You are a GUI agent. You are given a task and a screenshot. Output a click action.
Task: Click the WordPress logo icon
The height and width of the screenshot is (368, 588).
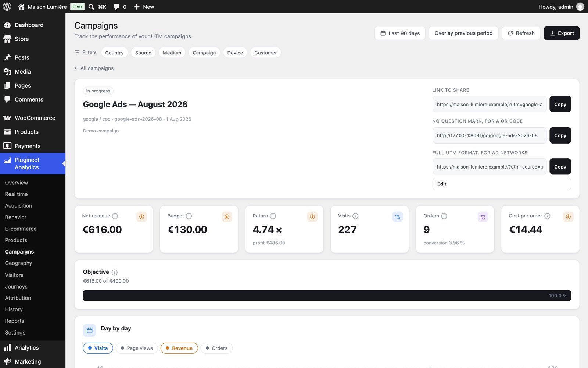pos(7,7)
